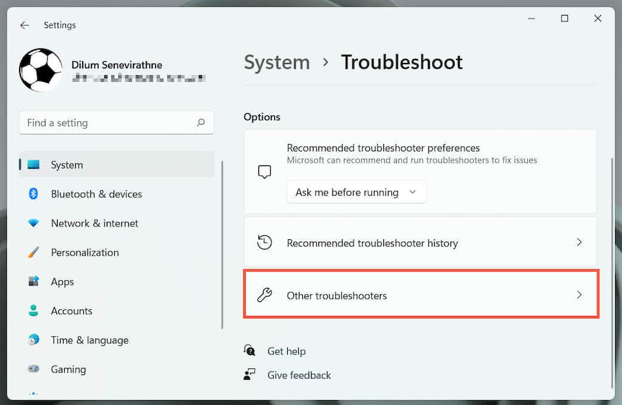Viewport: 622px width, 405px height.
Task: Expand Other troubleshooters chevron arrow
Action: 579,295
